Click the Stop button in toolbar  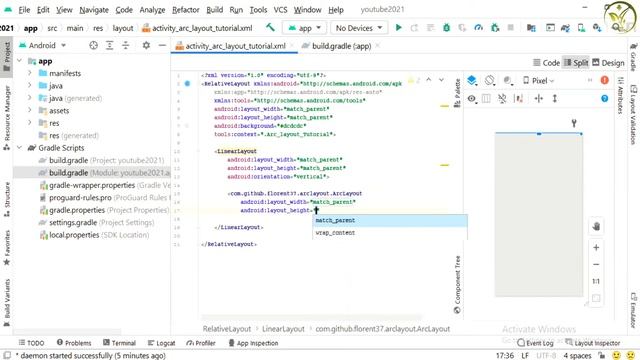pos(510,28)
